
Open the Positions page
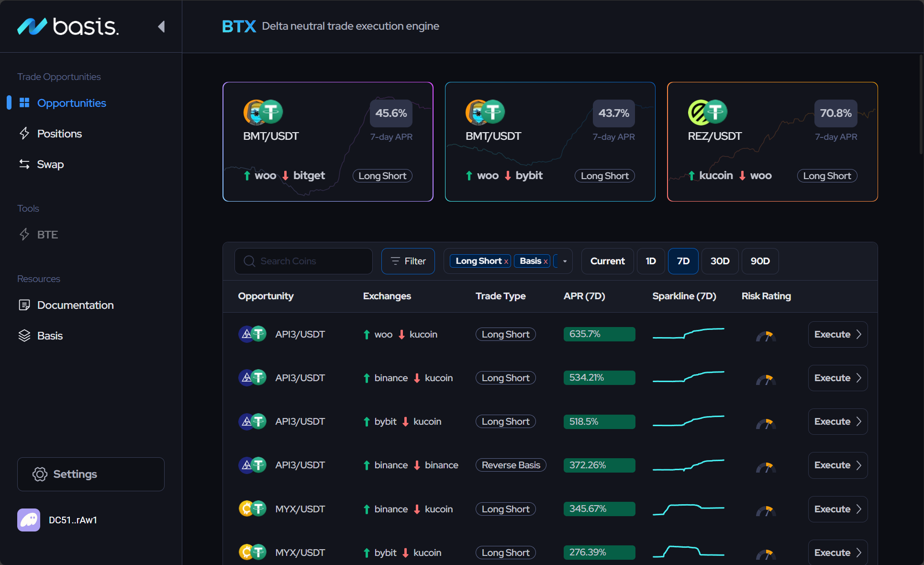(59, 134)
